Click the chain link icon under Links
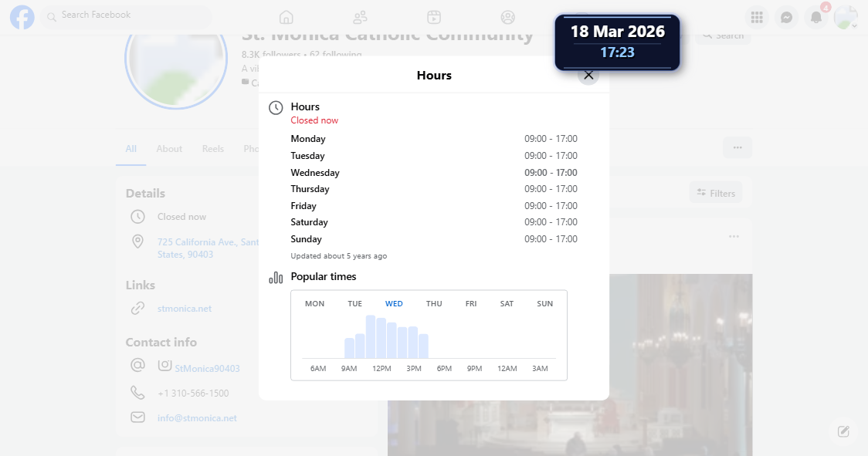This screenshot has height=456, width=868. point(137,308)
